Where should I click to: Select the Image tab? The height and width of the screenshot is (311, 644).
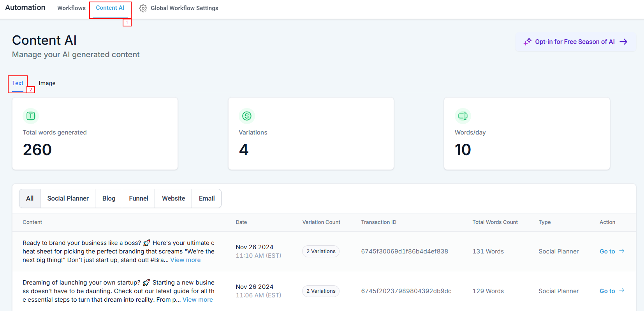coord(47,83)
